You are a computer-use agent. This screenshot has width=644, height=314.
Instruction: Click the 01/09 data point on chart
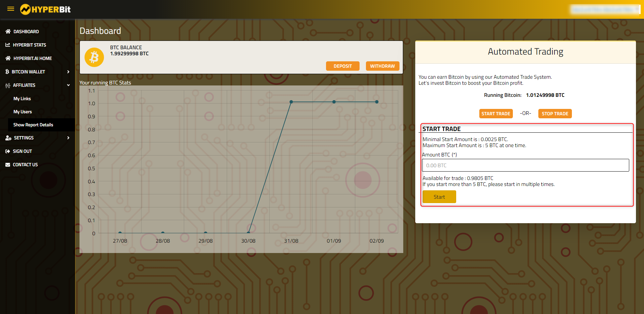334,102
